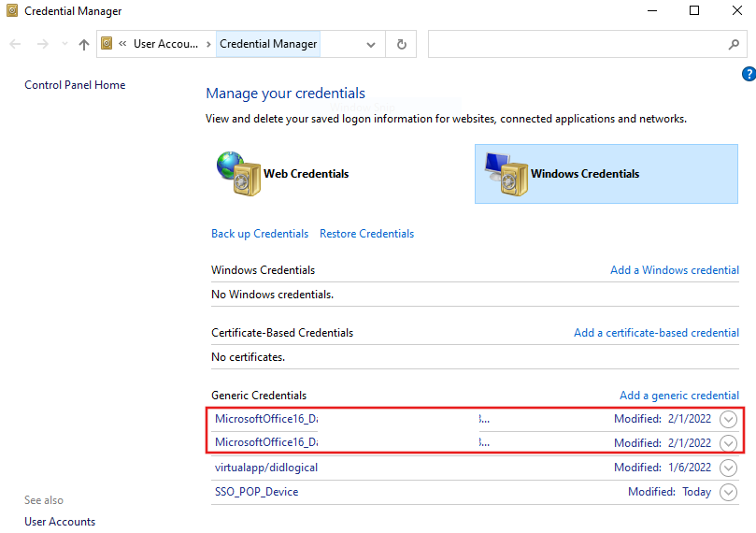Expand the SSO_POP_Device credential chevron

(728, 492)
